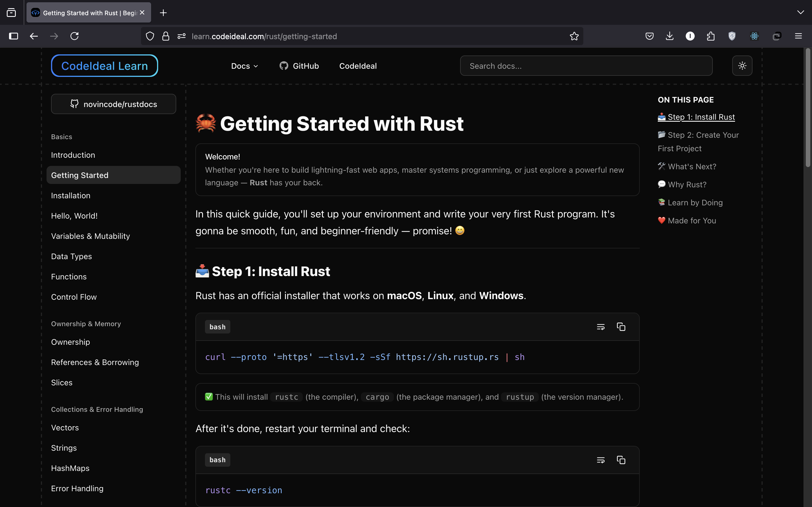Copy the curl install command code

621,327
